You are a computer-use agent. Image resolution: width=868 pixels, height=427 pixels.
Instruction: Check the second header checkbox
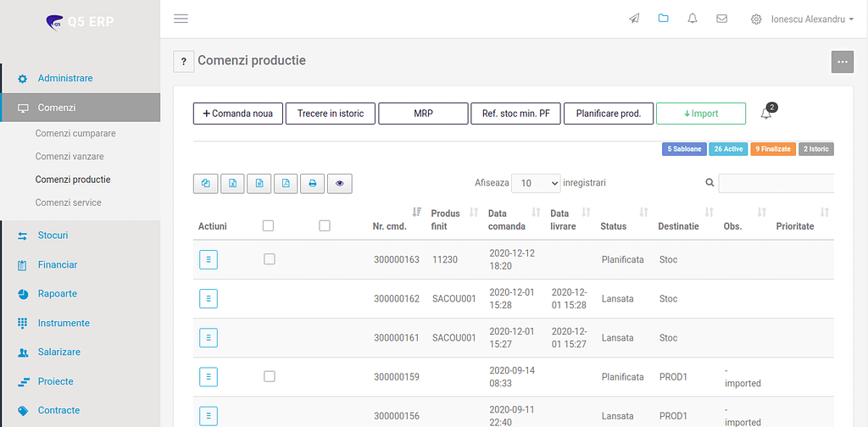[325, 225]
